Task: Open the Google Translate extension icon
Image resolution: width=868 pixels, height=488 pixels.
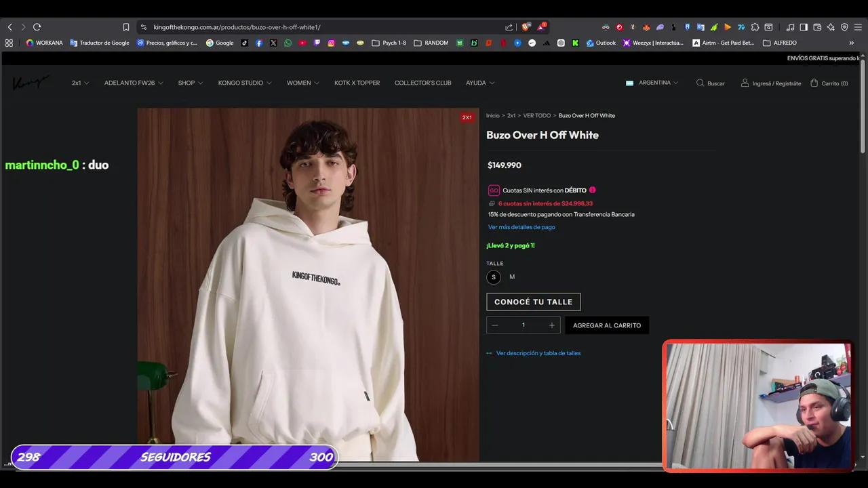Action: (x=701, y=27)
